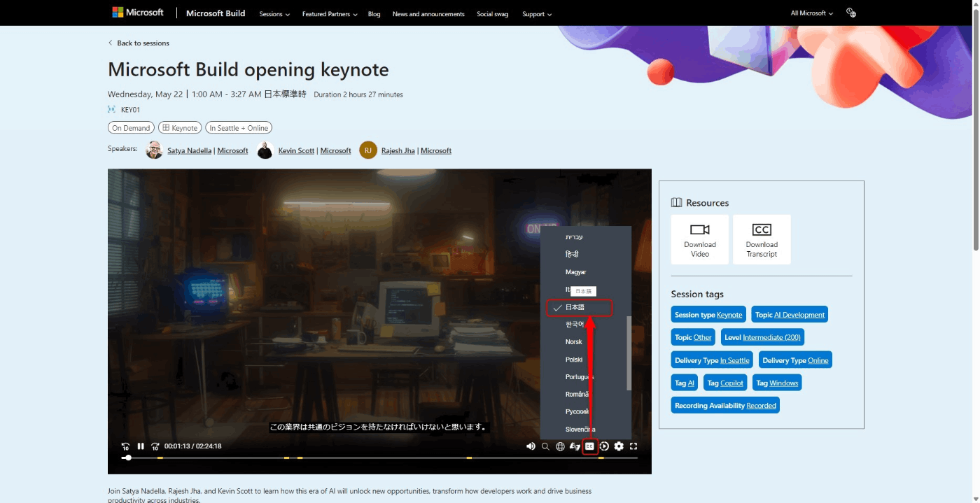Select Norsk caption language
Screen dimensions: 980x503
tap(574, 342)
